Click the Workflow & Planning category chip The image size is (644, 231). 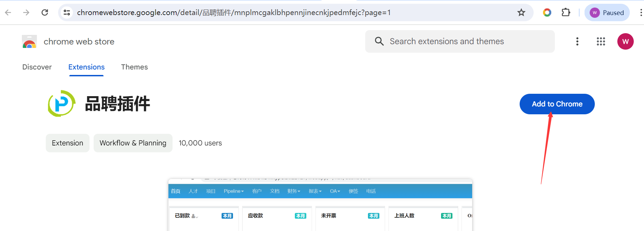133,143
